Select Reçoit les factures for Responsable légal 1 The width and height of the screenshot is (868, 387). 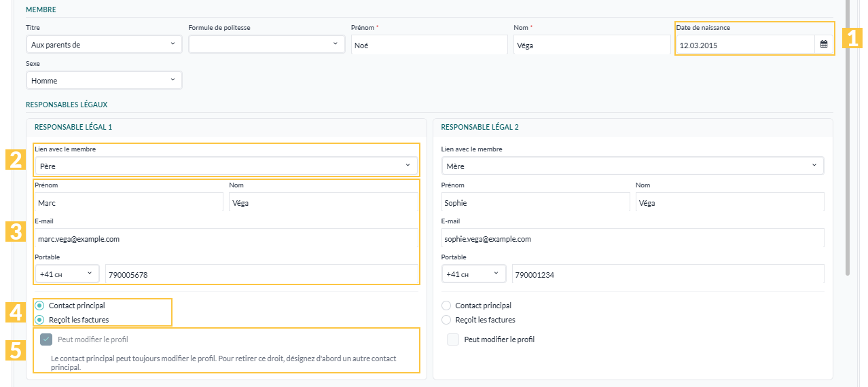pos(39,320)
